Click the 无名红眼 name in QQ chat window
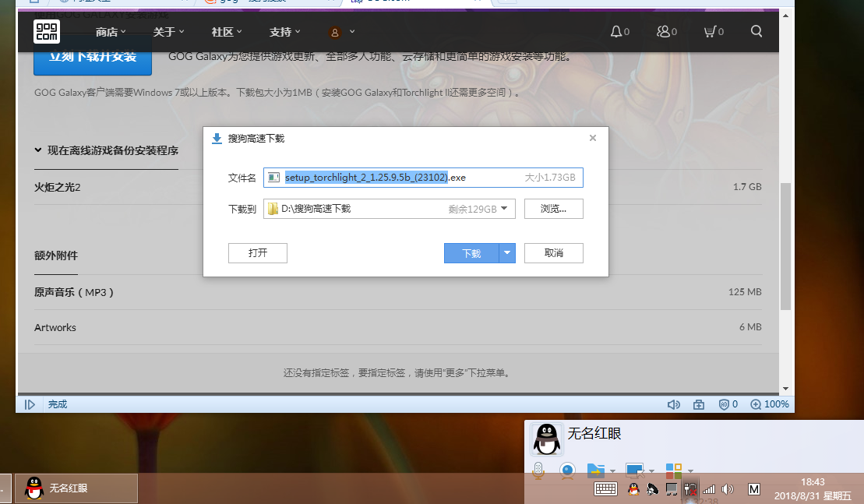 pyautogui.click(x=594, y=433)
